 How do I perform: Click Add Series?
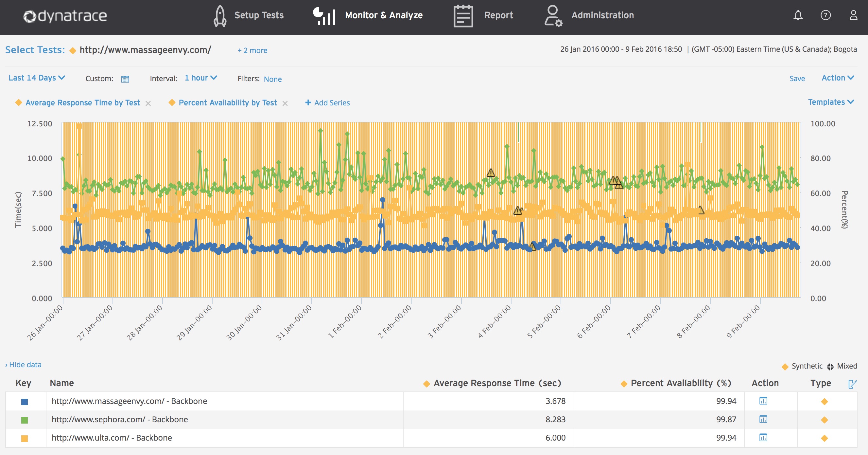tap(327, 102)
